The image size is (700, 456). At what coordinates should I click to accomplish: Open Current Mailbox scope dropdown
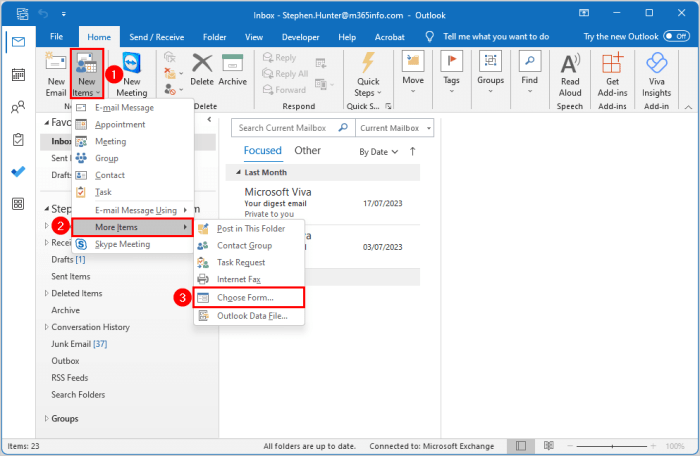pyautogui.click(x=395, y=128)
